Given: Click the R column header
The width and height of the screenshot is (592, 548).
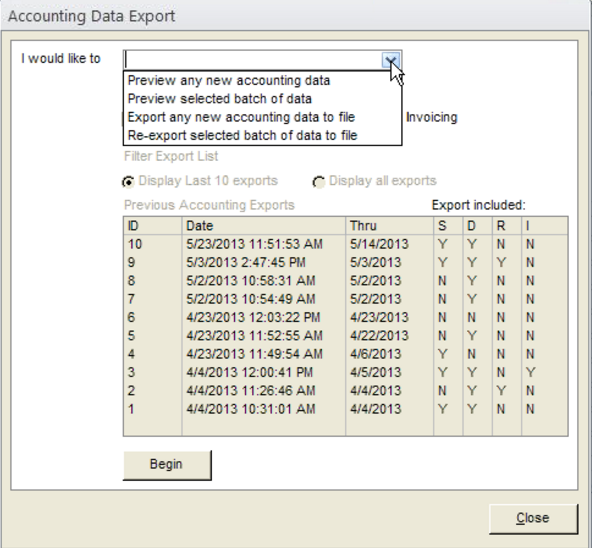Looking at the screenshot, I should click(507, 225).
